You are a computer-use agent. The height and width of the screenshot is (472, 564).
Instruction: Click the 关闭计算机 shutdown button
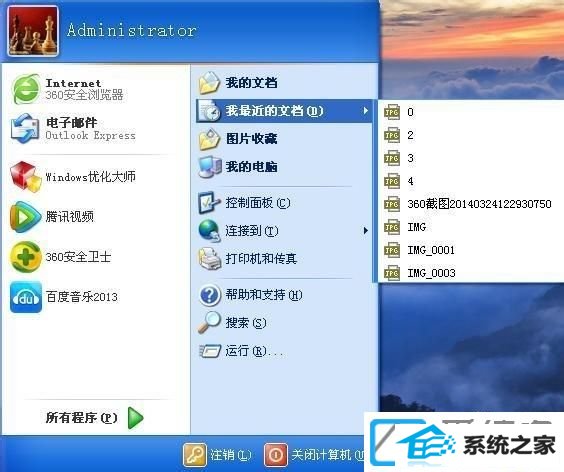click(314, 455)
